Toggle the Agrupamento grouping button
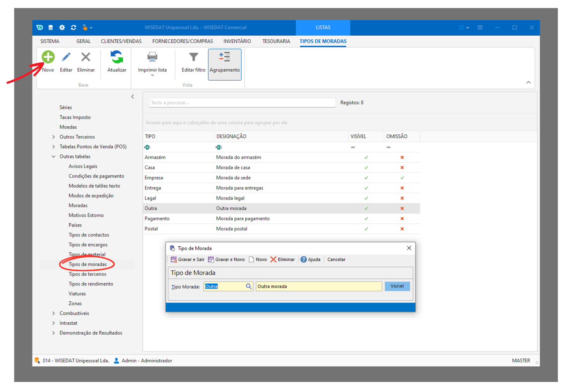Viewport: 567px width, 392px height. click(224, 64)
